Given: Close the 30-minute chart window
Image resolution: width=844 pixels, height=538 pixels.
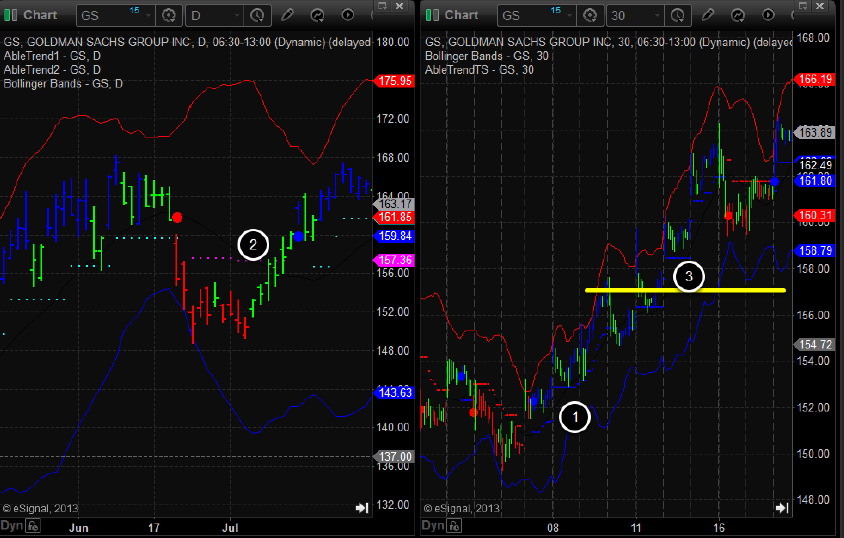Looking at the screenshot, I should [820, 6].
